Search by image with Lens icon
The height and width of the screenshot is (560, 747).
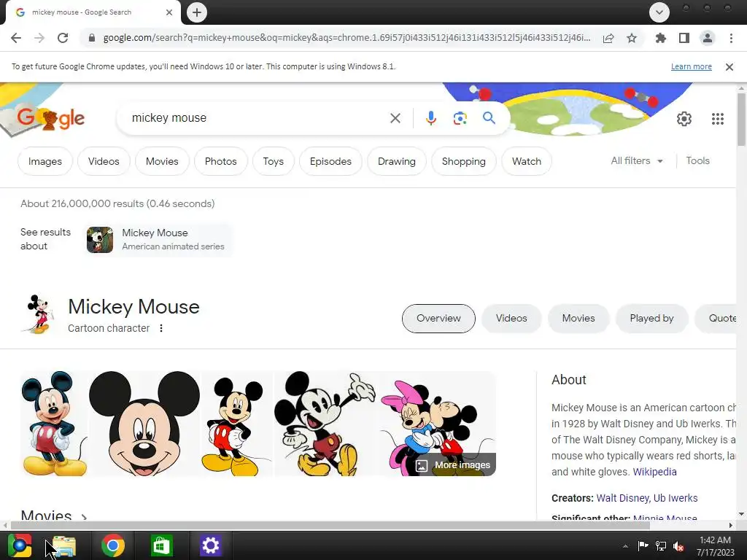(460, 118)
